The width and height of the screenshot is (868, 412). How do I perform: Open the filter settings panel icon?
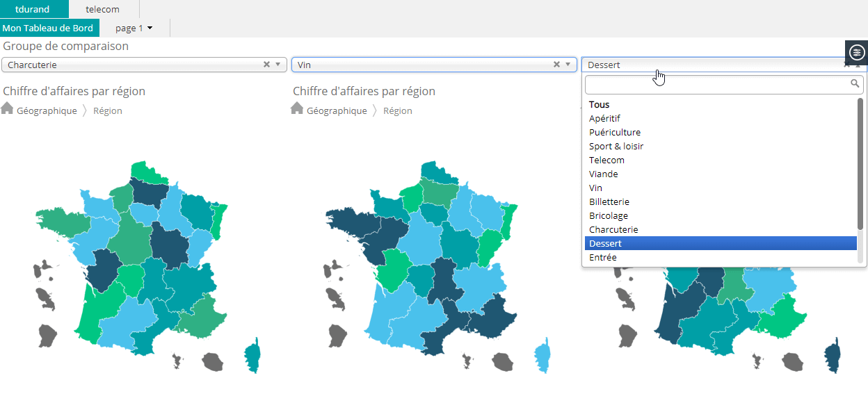856,52
